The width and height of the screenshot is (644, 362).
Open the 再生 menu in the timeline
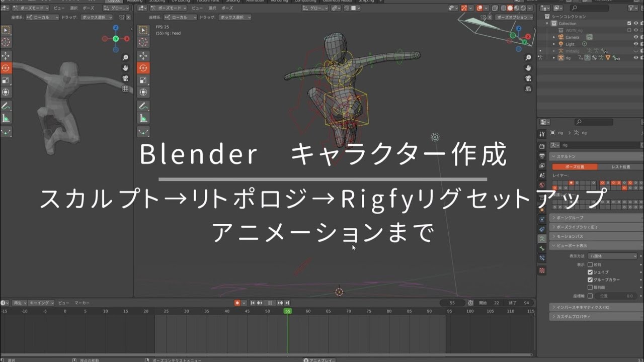[19, 303]
